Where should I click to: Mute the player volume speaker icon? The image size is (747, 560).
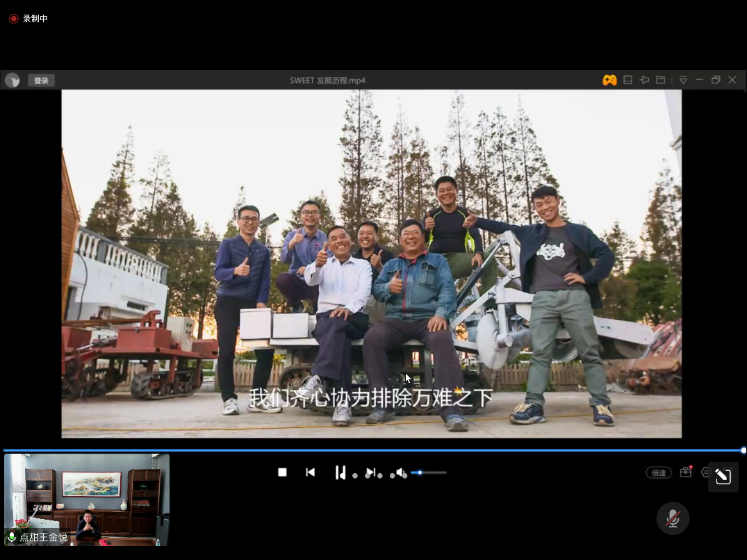[400, 472]
